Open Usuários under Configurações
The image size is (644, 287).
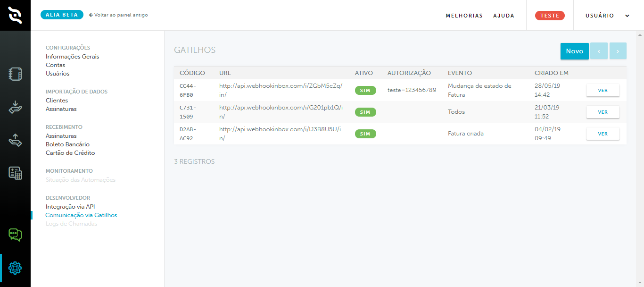tap(58, 74)
